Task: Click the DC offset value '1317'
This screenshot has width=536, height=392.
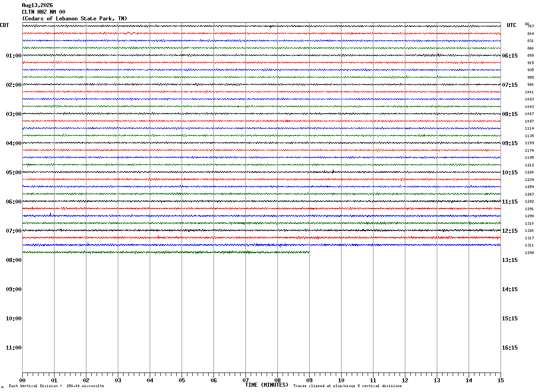Action: [529, 238]
